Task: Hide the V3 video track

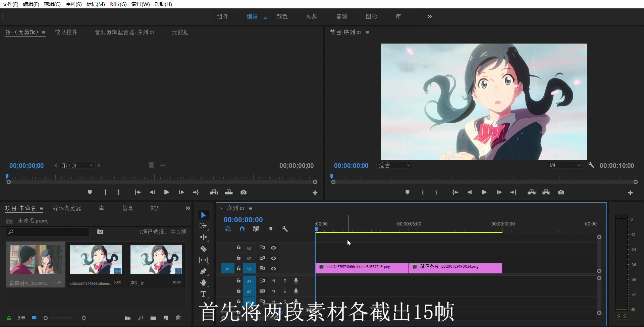Action: click(x=274, y=248)
